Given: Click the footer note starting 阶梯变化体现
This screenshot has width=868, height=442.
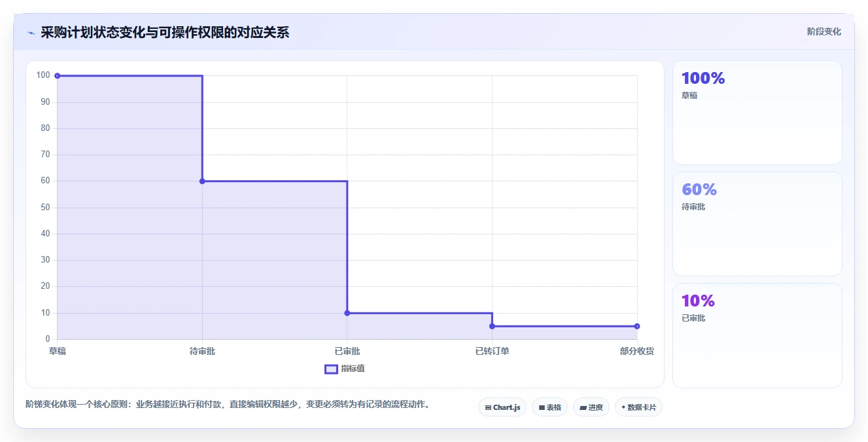Looking at the screenshot, I should pos(228,405).
